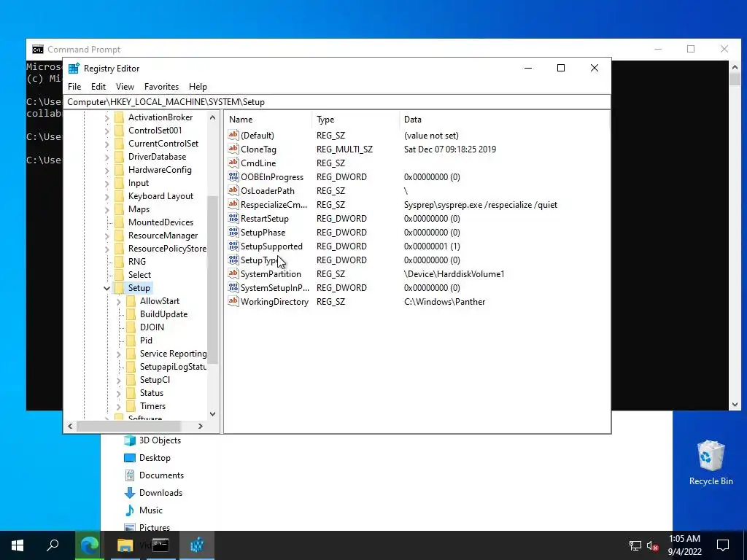This screenshot has width=747, height=560.
Task: Click the DWORD icon of the OOBEInProgress value
Action: coord(233,176)
